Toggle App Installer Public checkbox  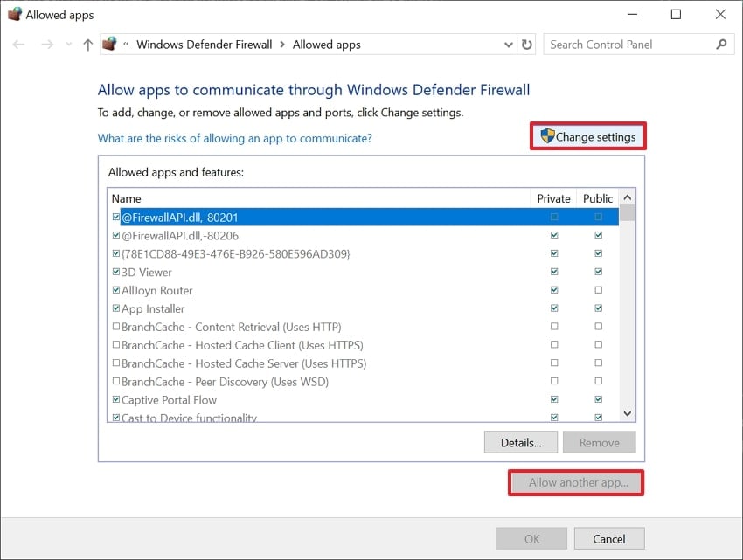click(x=599, y=308)
